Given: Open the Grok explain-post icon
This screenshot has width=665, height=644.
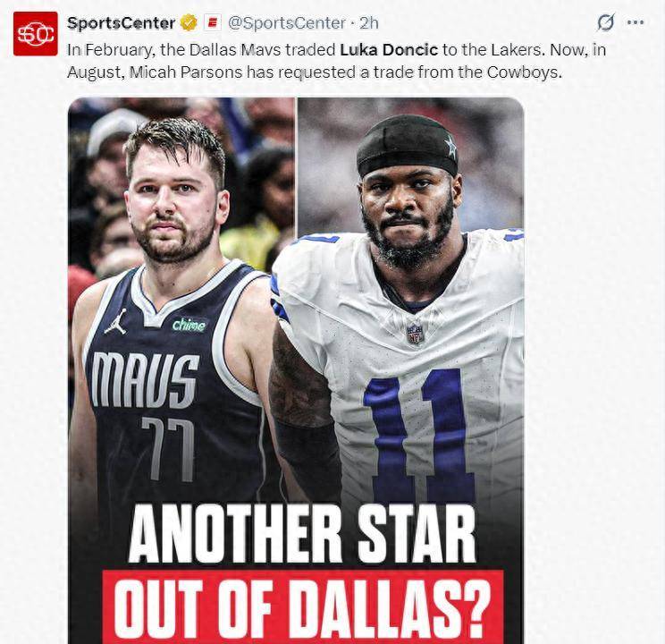Looking at the screenshot, I should pyautogui.click(x=605, y=22).
